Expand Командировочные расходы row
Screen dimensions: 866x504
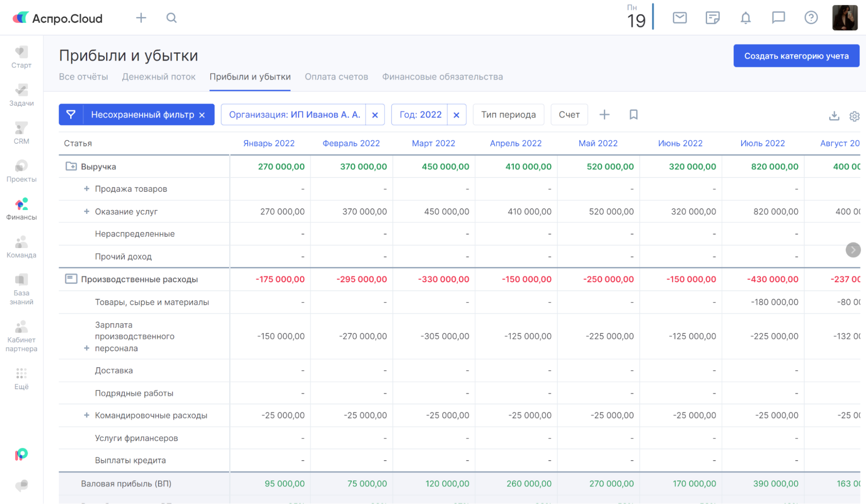(87, 415)
